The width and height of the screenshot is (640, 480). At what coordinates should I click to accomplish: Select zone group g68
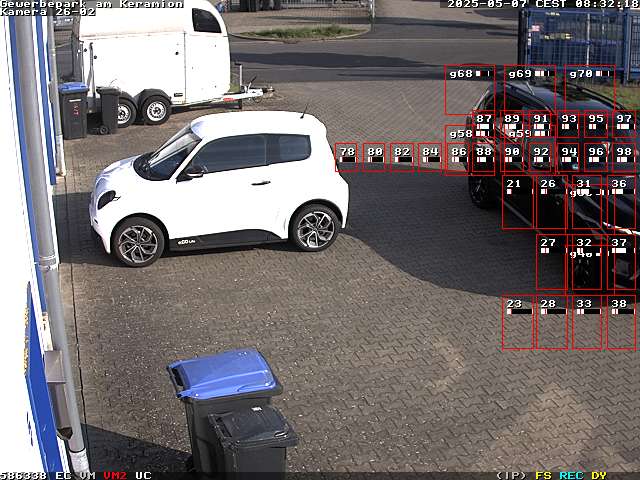click(x=469, y=90)
